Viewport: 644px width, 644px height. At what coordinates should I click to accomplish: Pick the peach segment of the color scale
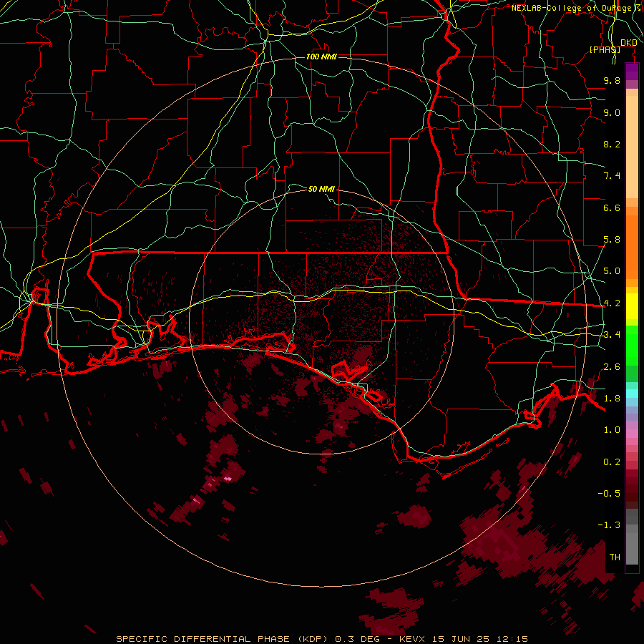pos(632,148)
